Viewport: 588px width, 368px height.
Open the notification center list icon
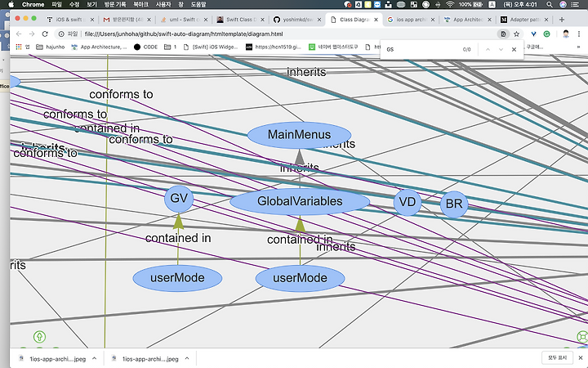point(574,5)
